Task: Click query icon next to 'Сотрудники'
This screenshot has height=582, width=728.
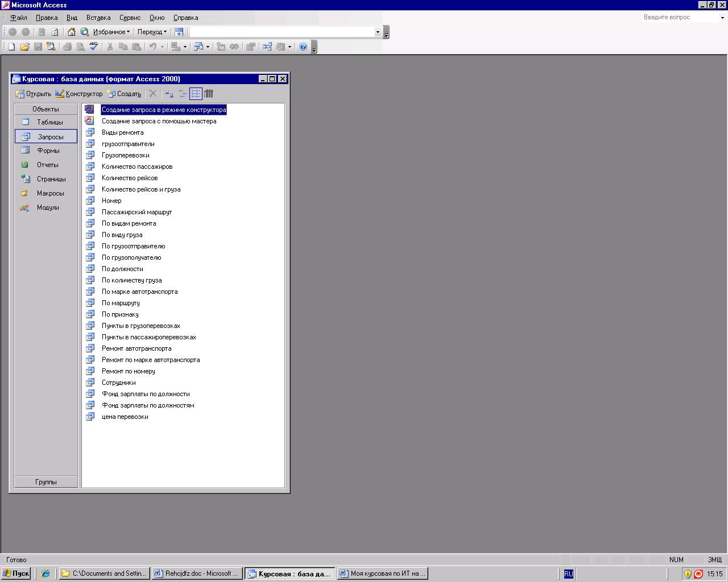Action: point(90,383)
